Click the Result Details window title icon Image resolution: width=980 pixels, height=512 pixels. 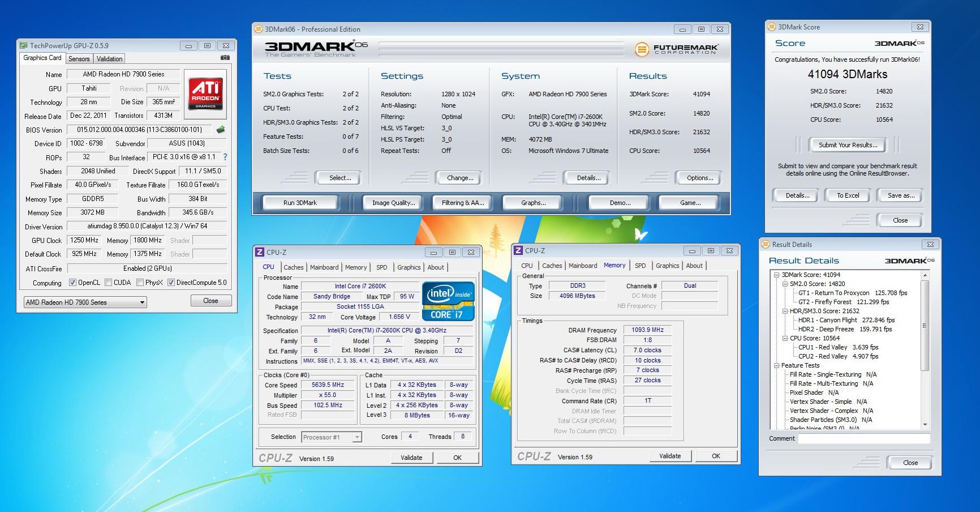pyautogui.click(x=766, y=245)
